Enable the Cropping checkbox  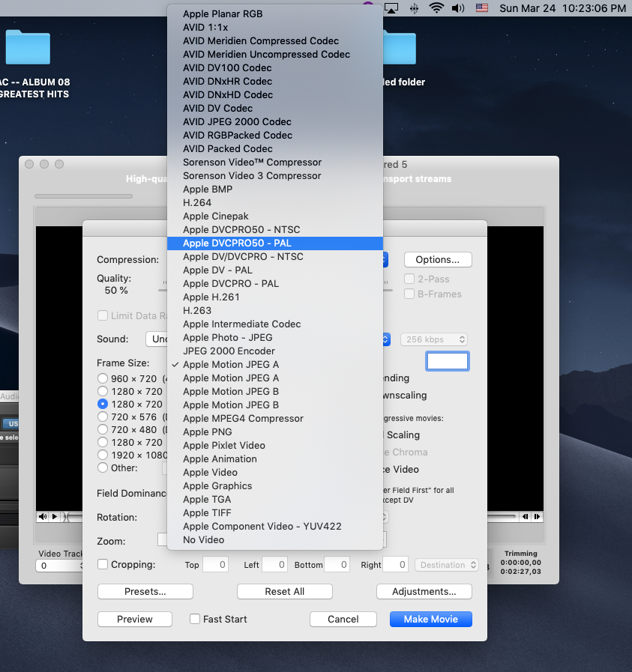tap(103, 564)
